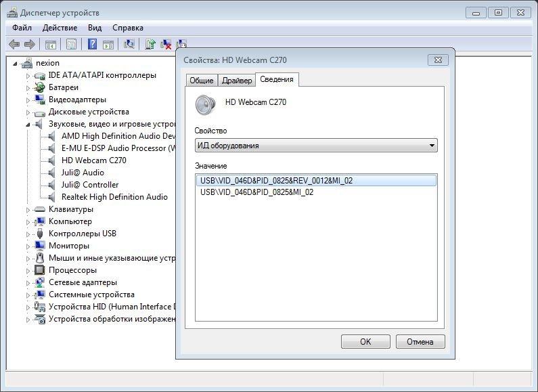Open the Действие menu

60,28
